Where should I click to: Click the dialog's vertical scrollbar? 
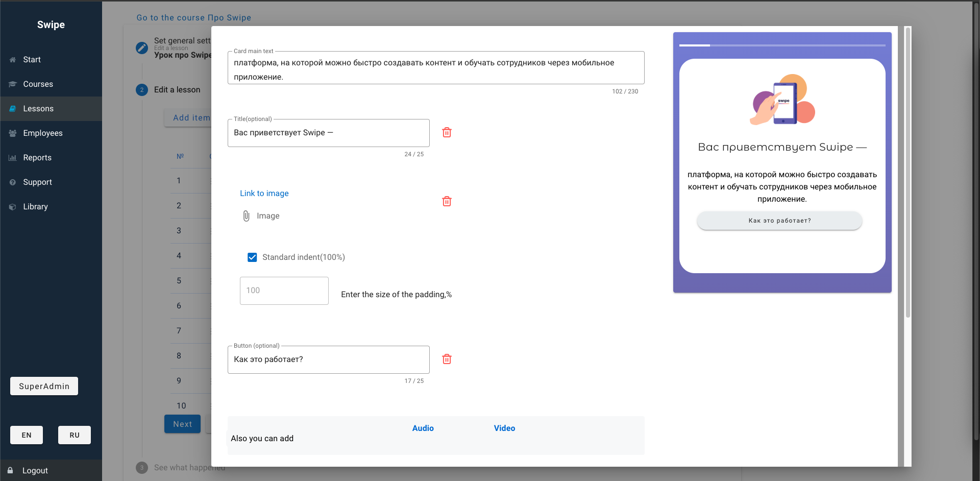pos(908,174)
